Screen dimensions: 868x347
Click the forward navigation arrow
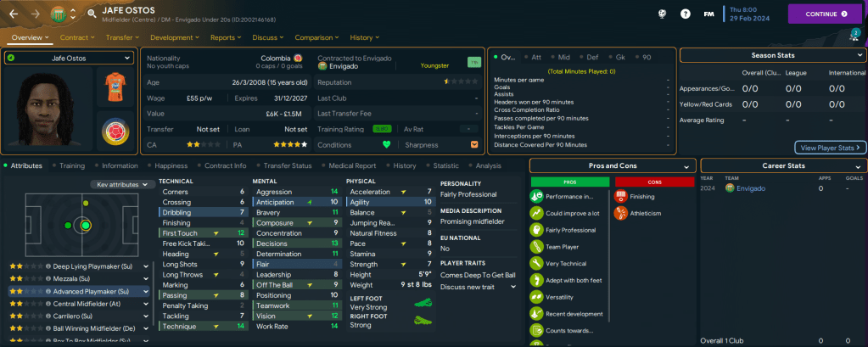pyautogui.click(x=35, y=14)
